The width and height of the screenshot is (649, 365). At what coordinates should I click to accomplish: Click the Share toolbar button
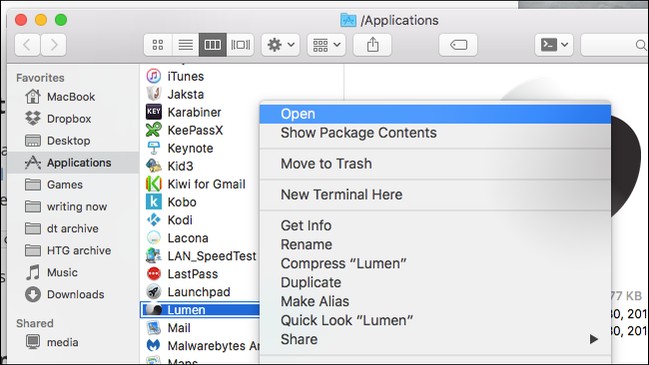pyautogui.click(x=373, y=44)
